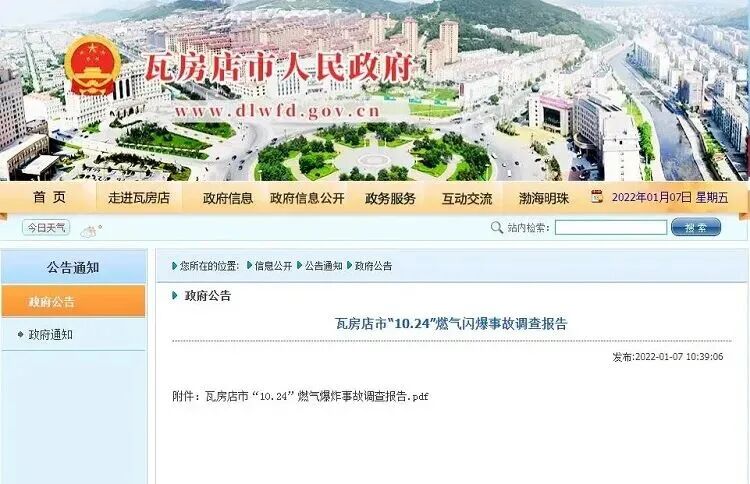Viewport: 750px width, 484px height.
Task: Open the 走进瓦房店 menu item
Action: 139,198
